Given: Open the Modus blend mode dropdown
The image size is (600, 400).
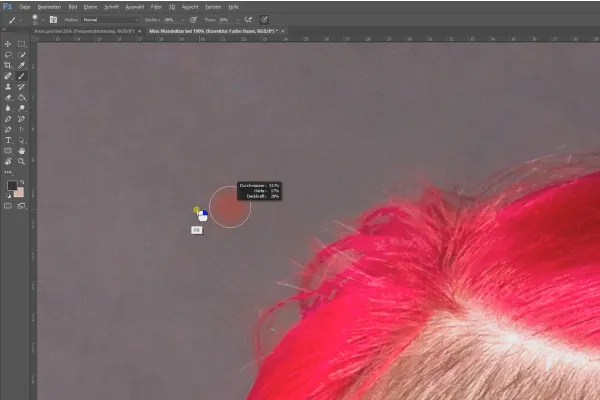Looking at the screenshot, I should coord(111,20).
